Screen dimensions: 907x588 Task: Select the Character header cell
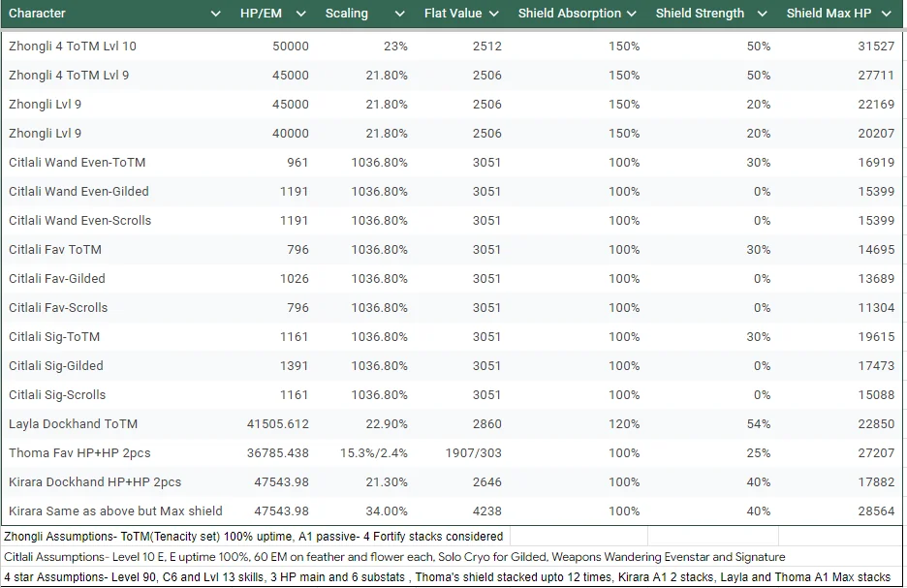click(x=37, y=14)
